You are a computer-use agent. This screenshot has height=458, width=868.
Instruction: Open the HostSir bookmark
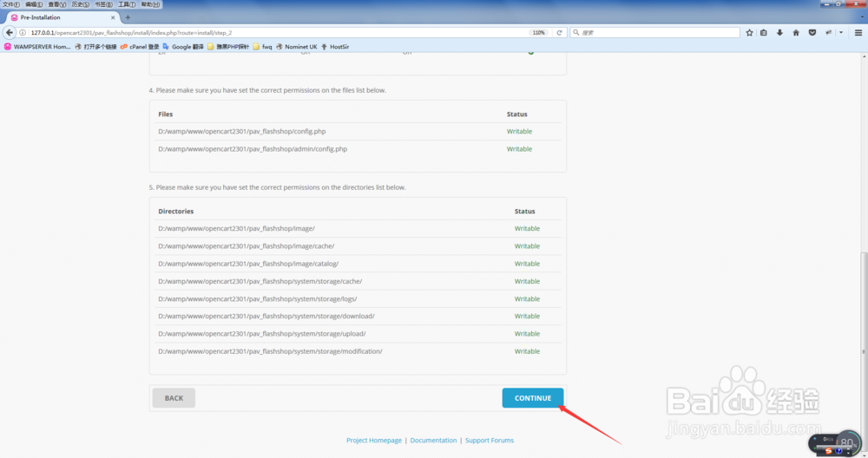[x=335, y=47]
